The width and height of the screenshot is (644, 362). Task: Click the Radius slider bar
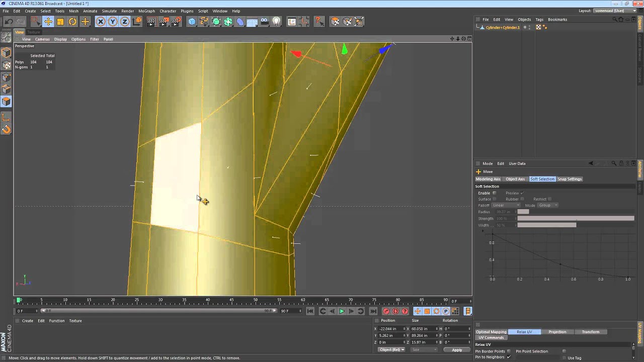(x=576, y=212)
